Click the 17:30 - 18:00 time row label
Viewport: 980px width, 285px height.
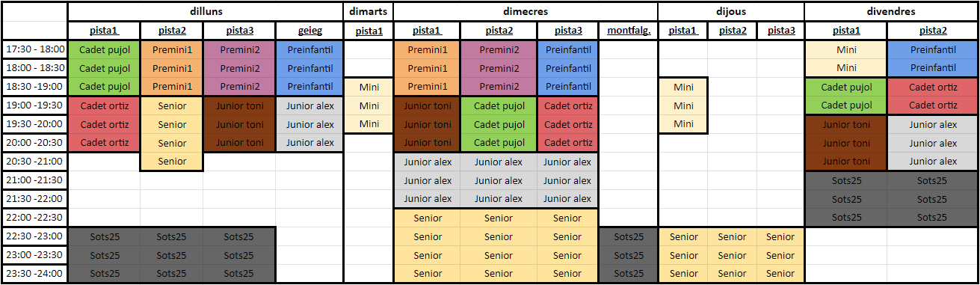click(x=35, y=49)
